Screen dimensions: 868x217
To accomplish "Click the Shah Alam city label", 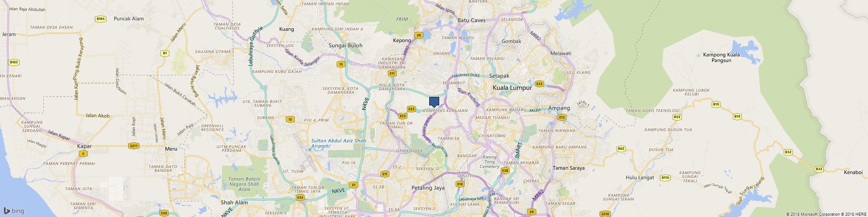I will (234, 202).
